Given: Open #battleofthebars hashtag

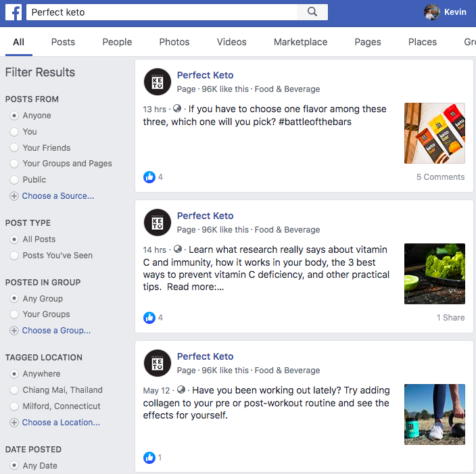Looking at the screenshot, I should 315,122.
